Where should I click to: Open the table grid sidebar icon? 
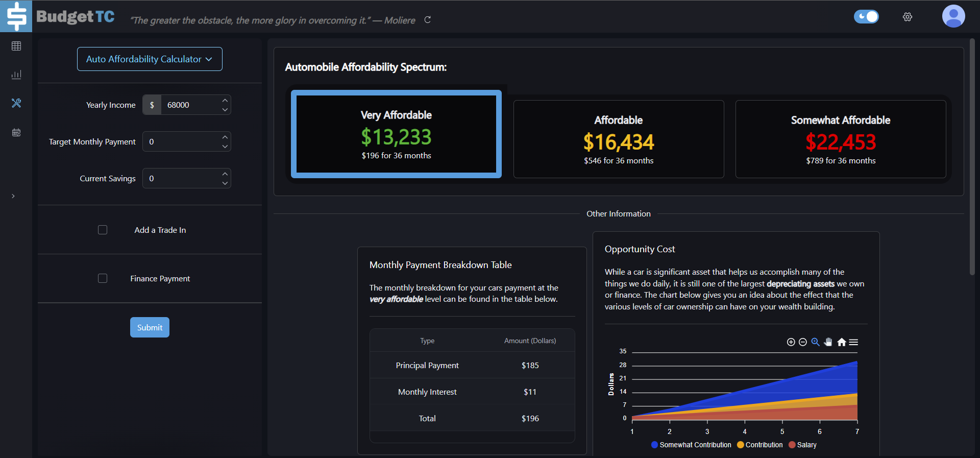pos(16,46)
